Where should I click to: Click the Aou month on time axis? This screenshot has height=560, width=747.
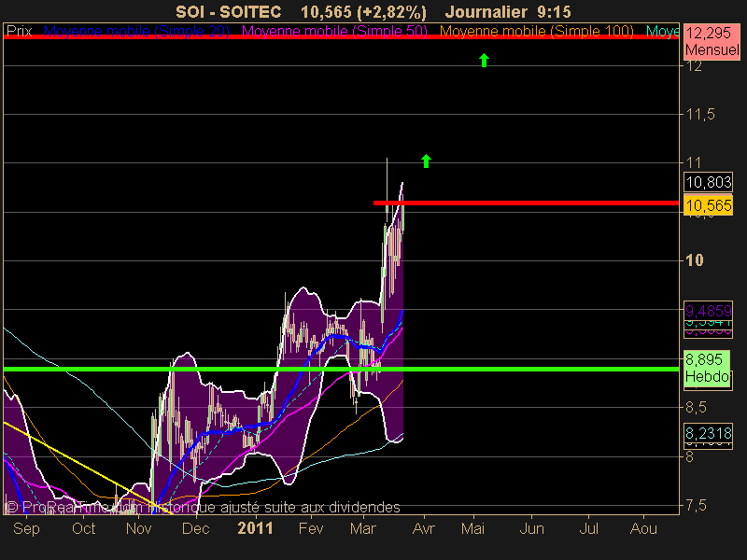click(643, 528)
